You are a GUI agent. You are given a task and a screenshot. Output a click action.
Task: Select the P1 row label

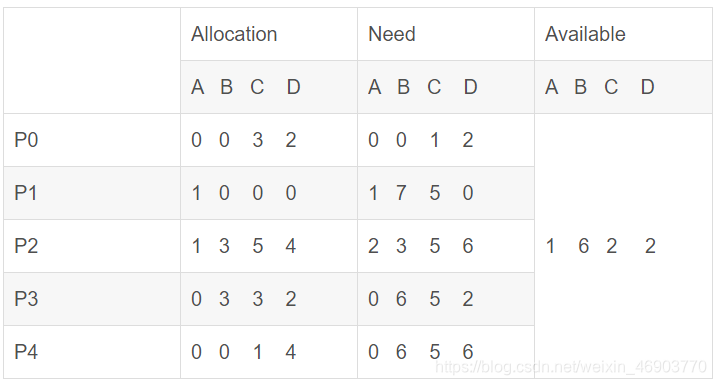26,193
